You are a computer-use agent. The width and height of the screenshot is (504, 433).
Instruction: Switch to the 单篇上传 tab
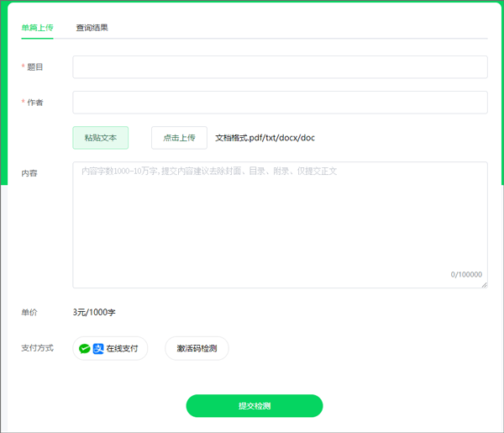pos(38,28)
